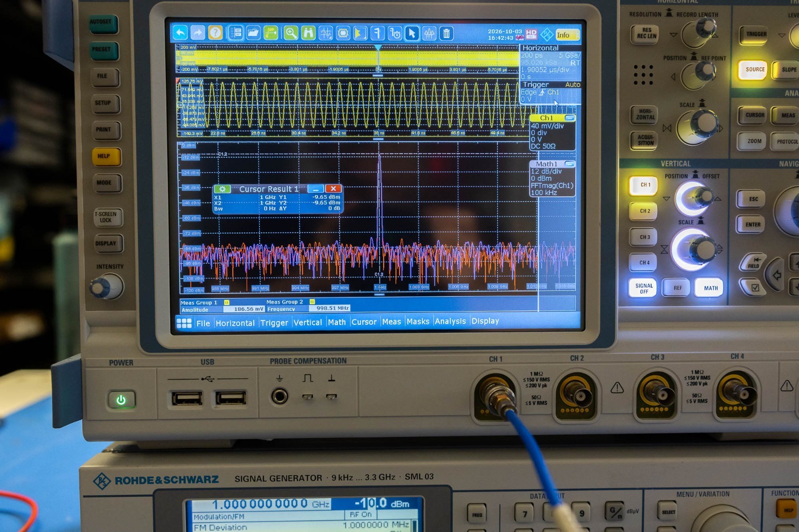Viewport: 799px width, 532px height.
Task: Open the yellow question-mark help icon
Action: tap(215, 33)
